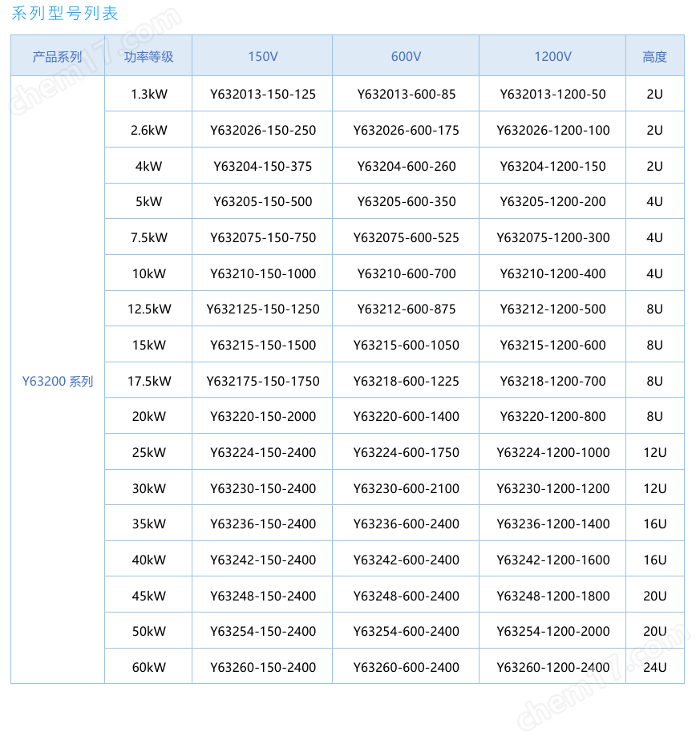
Task: Select the 20kW power cell
Action: pos(148,416)
